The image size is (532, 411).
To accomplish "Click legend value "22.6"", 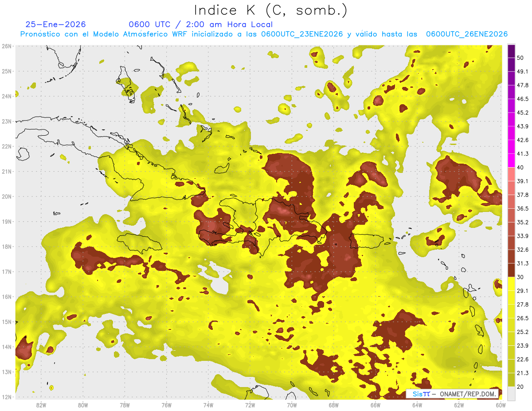I will [x=523, y=359].
